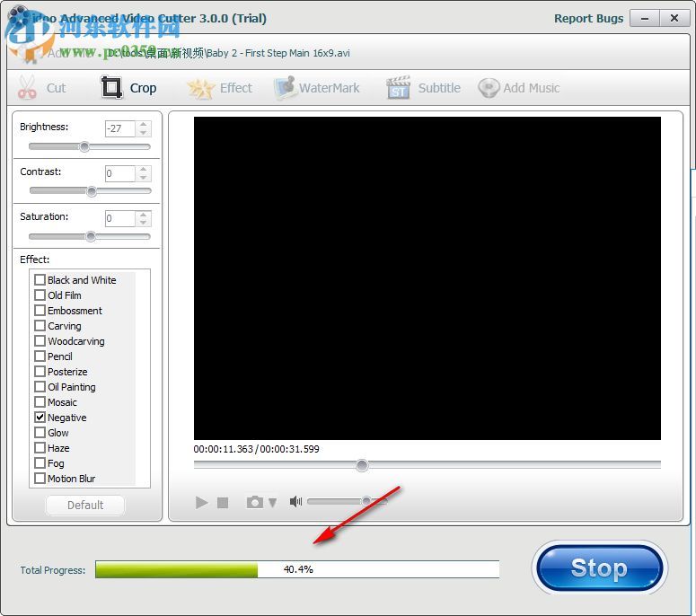Enable Fog effect
This screenshot has height=616, width=696.
40,462
